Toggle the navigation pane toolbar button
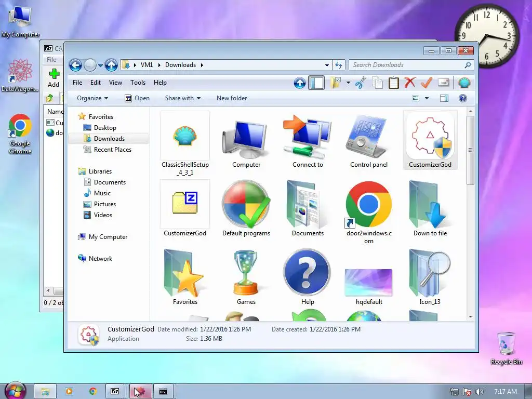532x399 pixels. pyautogui.click(x=316, y=83)
